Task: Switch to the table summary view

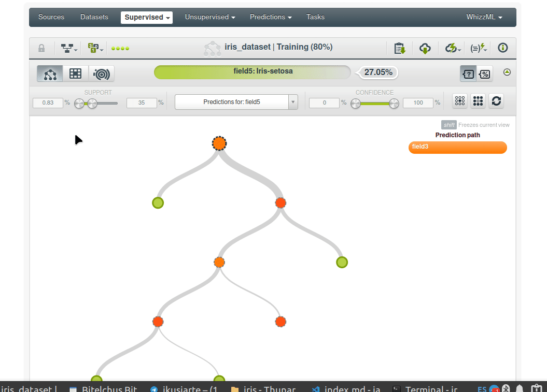Action: [x=76, y=74]
